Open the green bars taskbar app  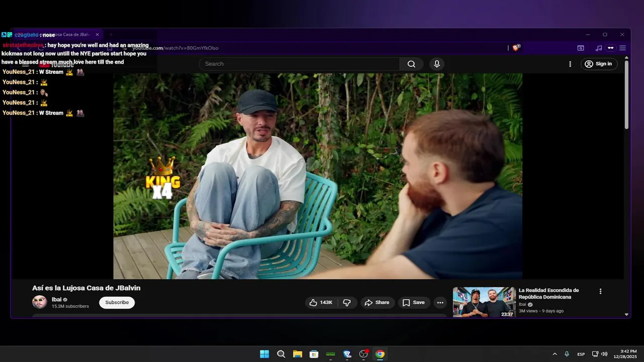pos(331,354)
